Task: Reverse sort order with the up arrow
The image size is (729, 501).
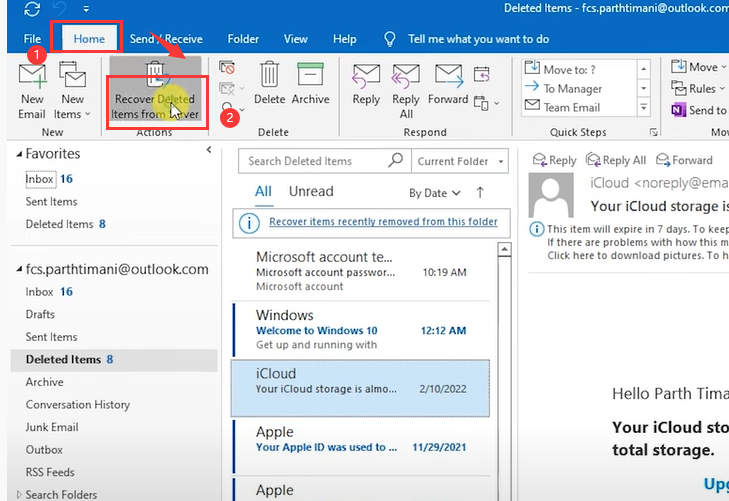Action: [x=480, y=192]
